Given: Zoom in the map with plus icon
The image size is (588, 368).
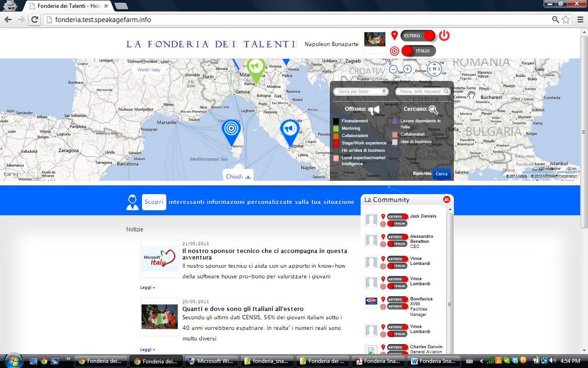Looking at the screenshot, I should click(407, 69).
